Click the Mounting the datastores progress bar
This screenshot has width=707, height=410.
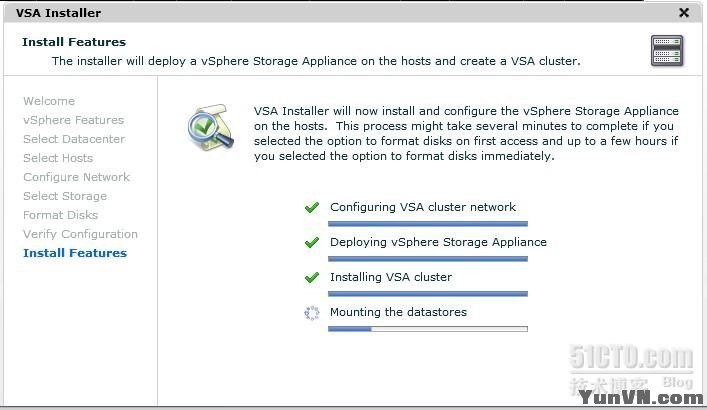tap(428, 328)
